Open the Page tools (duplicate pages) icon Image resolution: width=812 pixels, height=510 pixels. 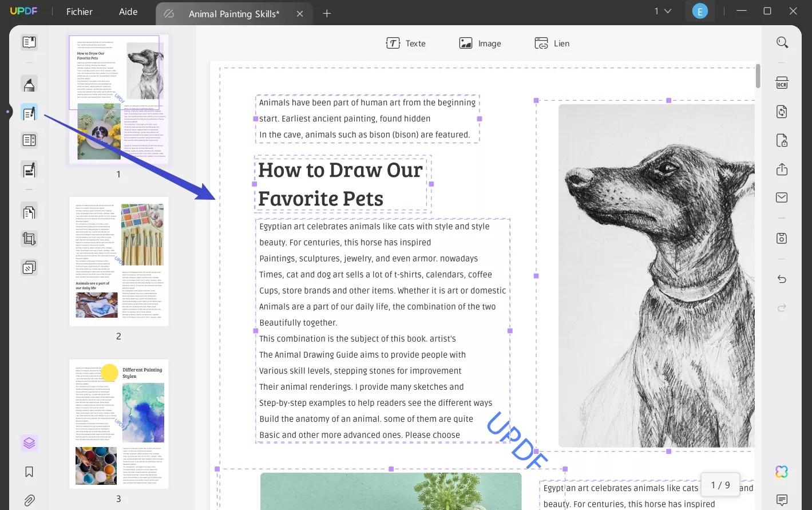(29, 212)
